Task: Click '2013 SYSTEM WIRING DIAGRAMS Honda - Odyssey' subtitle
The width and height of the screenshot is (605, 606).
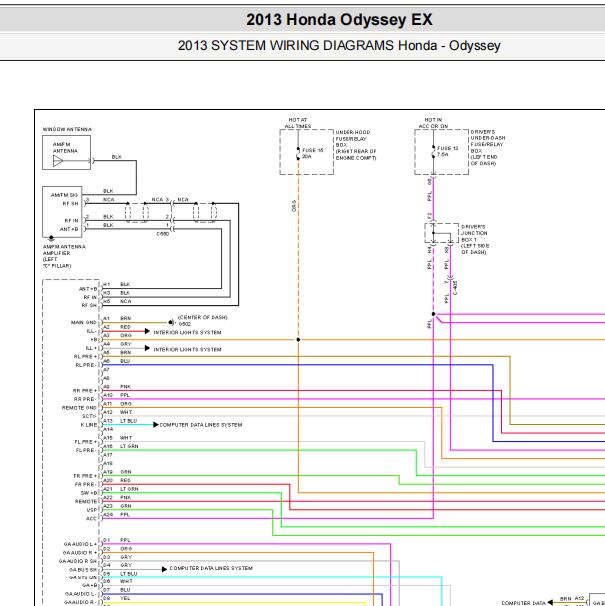Action: [339, 46]
